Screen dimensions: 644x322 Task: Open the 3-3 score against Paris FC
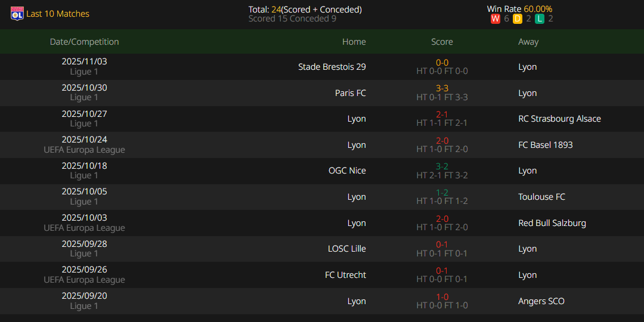click(442, 88)
